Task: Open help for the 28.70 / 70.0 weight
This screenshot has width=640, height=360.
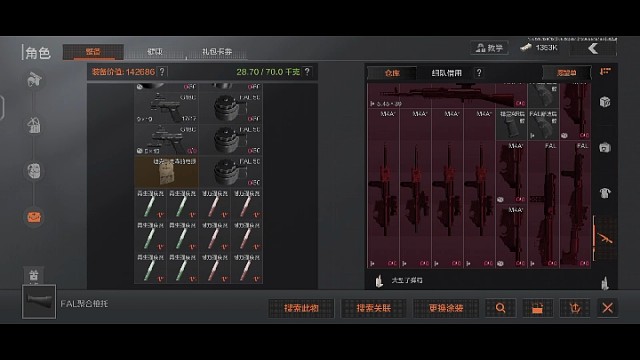Action: (307, 72)
